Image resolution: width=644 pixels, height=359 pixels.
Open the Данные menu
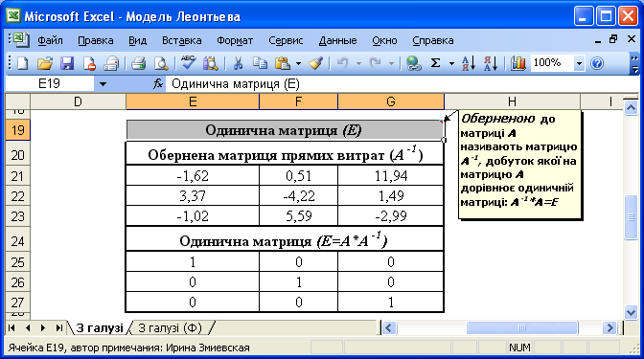(337, 40)
